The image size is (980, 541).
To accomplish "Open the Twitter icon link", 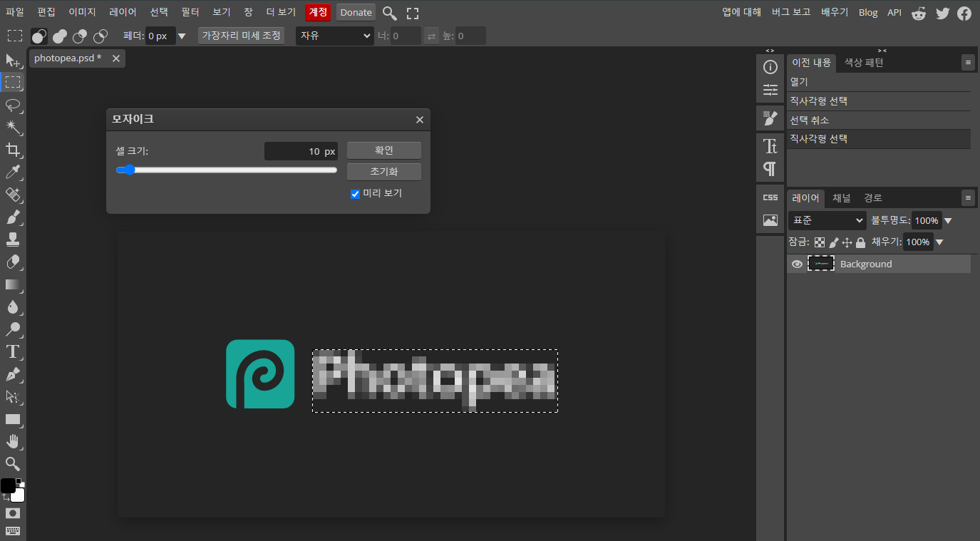I will point(942,13).
